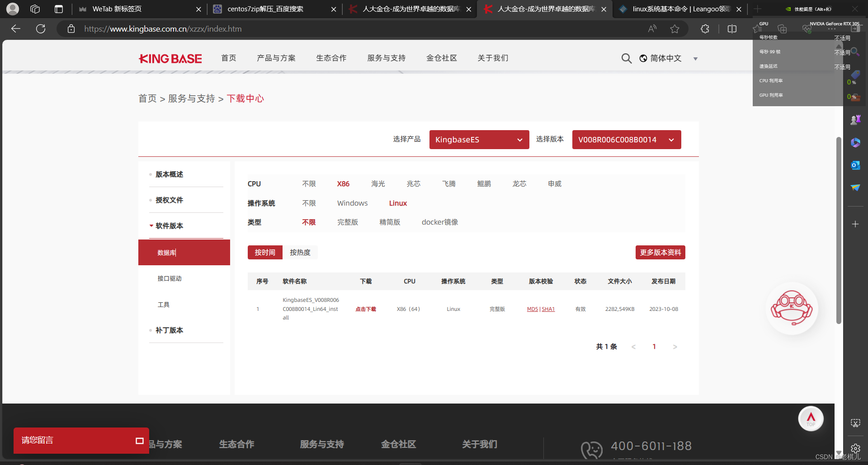Select Linux as the operating system filter
Image resolution: width=868 pixels, height=465 pixels.
(397, 203)
